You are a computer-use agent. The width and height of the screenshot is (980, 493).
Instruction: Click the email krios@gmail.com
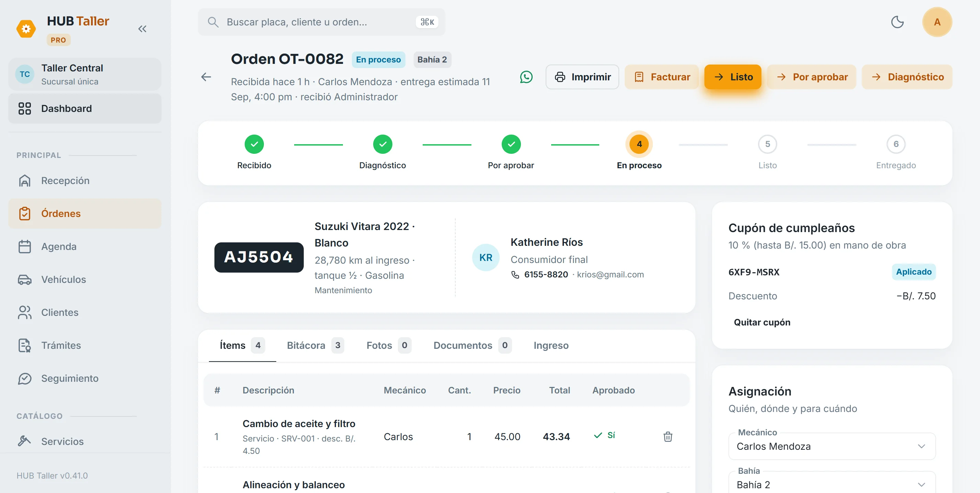(610, 274)
